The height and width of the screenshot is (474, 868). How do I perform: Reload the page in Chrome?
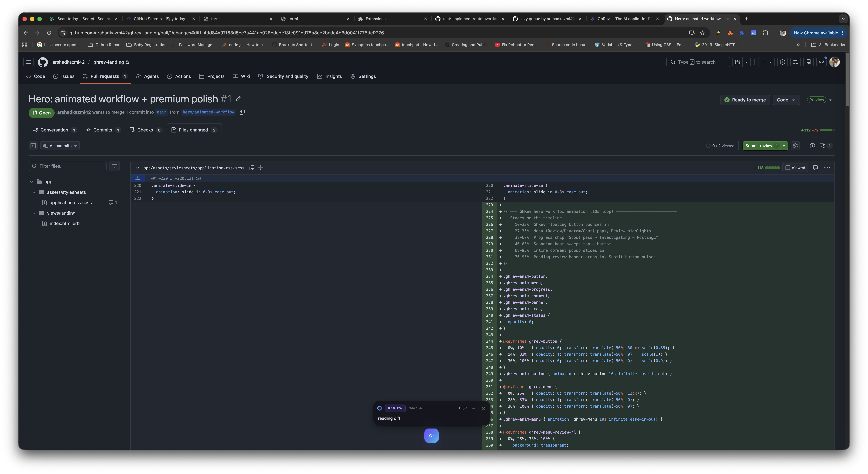click(49, 33)
